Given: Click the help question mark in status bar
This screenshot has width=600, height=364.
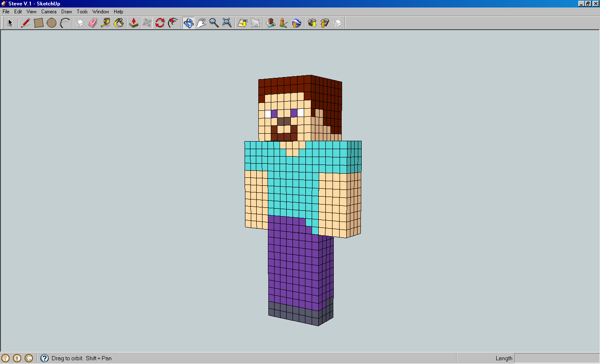Looking at the screenshot, I should tap(44, 358).
